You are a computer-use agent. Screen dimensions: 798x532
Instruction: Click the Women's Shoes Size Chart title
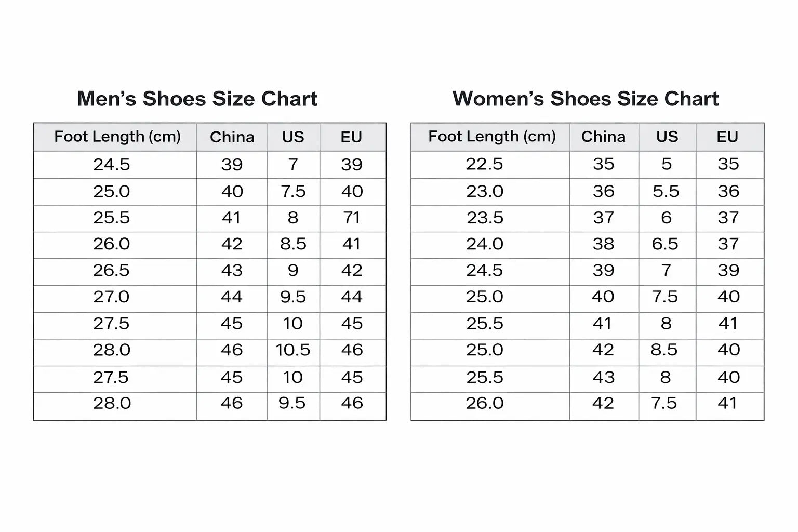coord(586,99)
